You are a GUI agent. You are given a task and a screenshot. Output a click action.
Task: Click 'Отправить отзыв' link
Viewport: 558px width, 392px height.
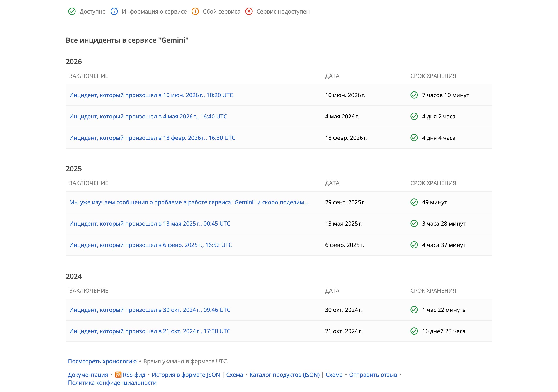pyautogui.click(x=373, y=375)
